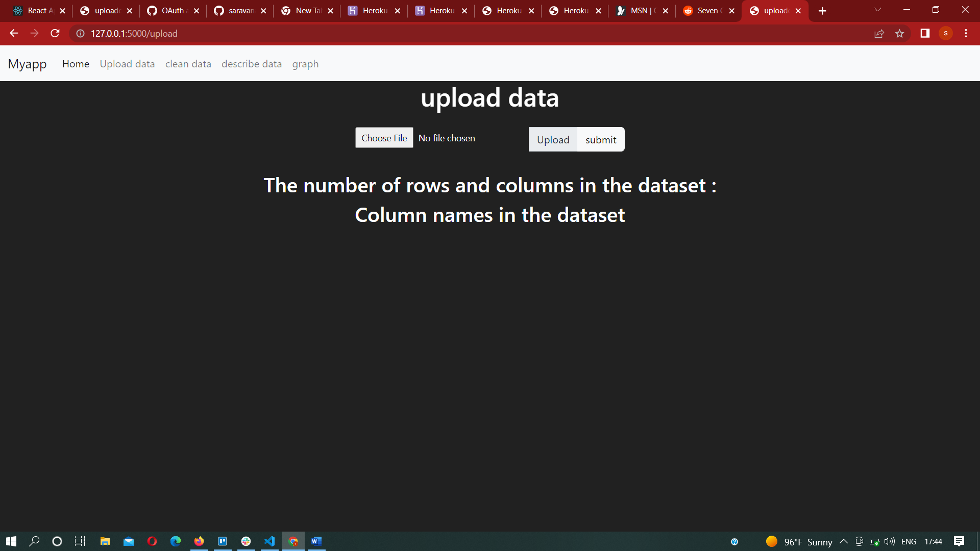The image size is (980, 551).
Task: Click the site information icon
Action: 80,33
